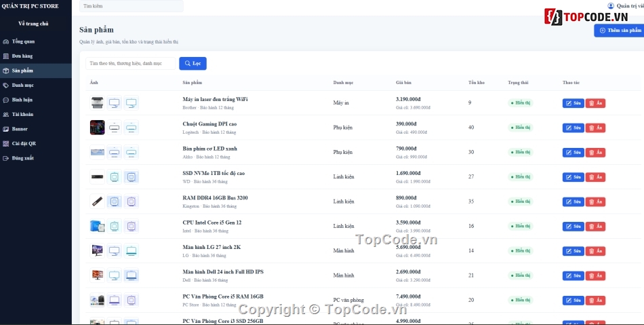Click Sửa for RAM DDR4 16GB Bus 3200
Screen dimensions: 644x325
tap(573, 202)
